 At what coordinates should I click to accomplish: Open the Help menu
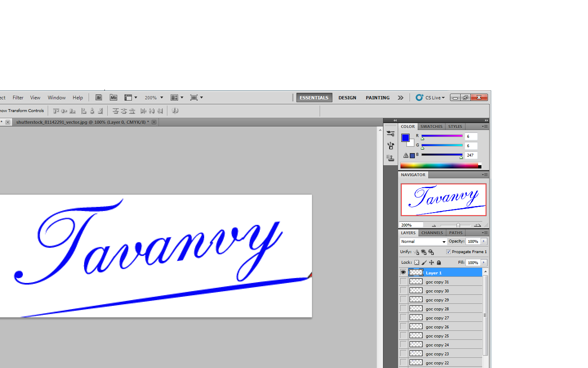pyautogui.click(x=78, y=98)
